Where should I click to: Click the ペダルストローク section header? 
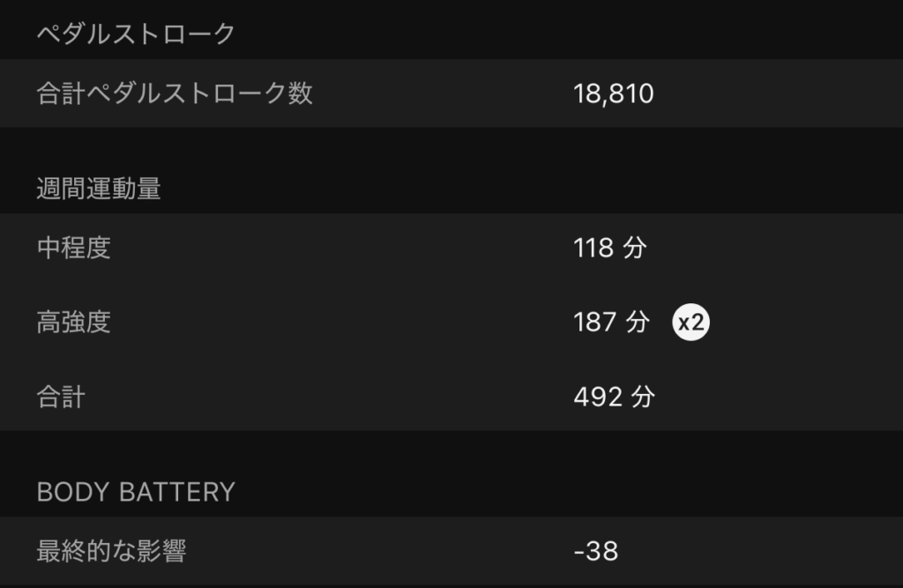click(x=136, y=34)
